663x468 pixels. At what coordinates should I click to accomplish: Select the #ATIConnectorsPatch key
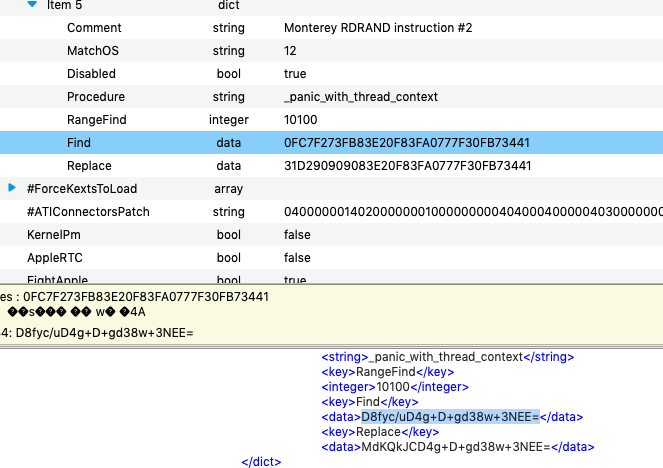(x=88, y=211)
